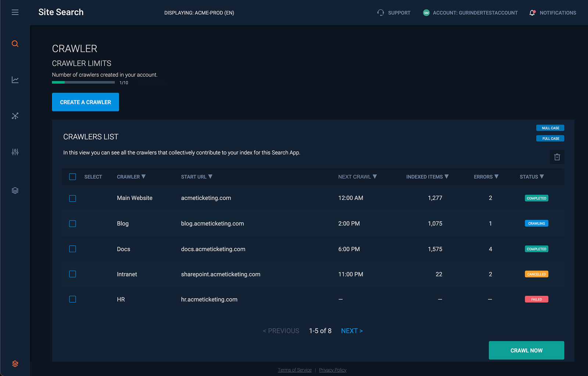Click sharepoint.acmeticketing.com start URL
Viewport: 588px width, 376px height.
click(x=220, y=274)
